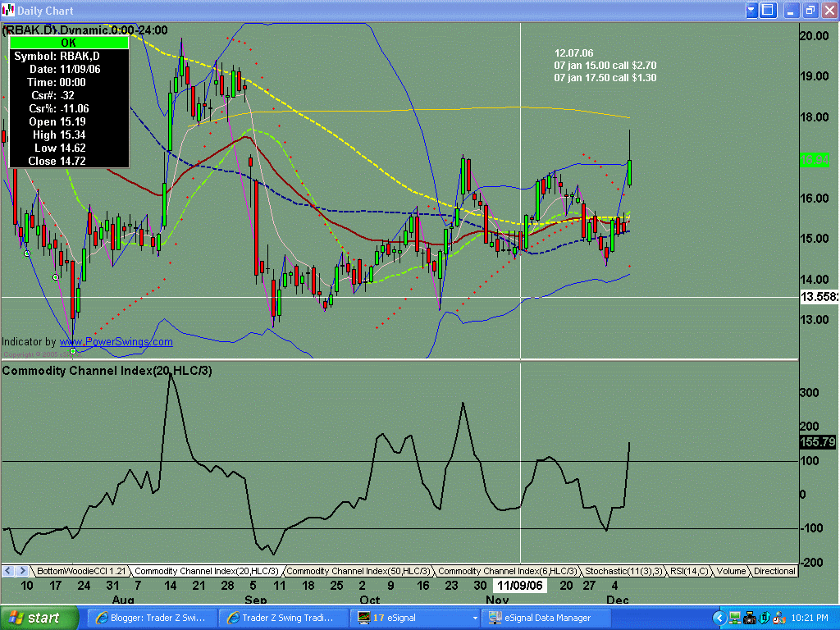
Task: Click the Open 15.19 value
Action: [x=57, y=121]
